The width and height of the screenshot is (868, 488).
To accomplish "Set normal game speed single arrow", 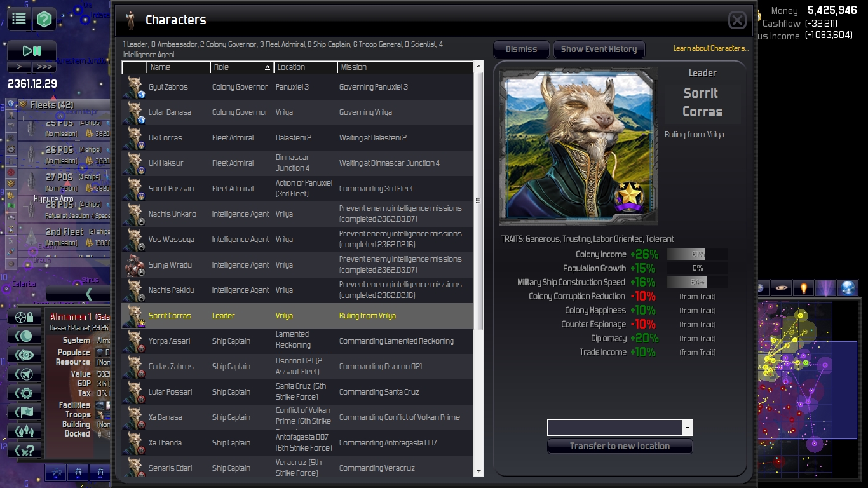I will [19, 67].
